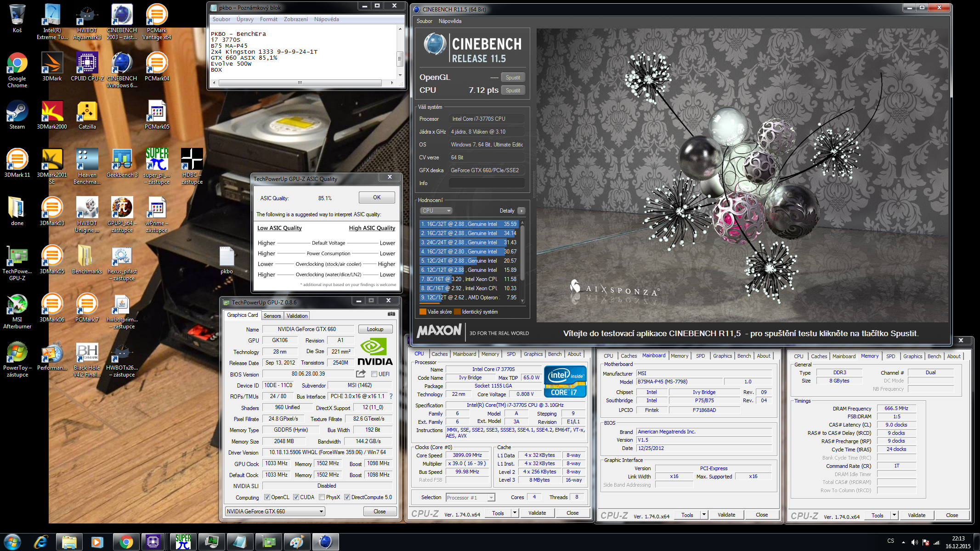This screenshot has height=551, width=980.
Task: Toggle UEFI checkbox in GPU-Z
Action: 374,374
